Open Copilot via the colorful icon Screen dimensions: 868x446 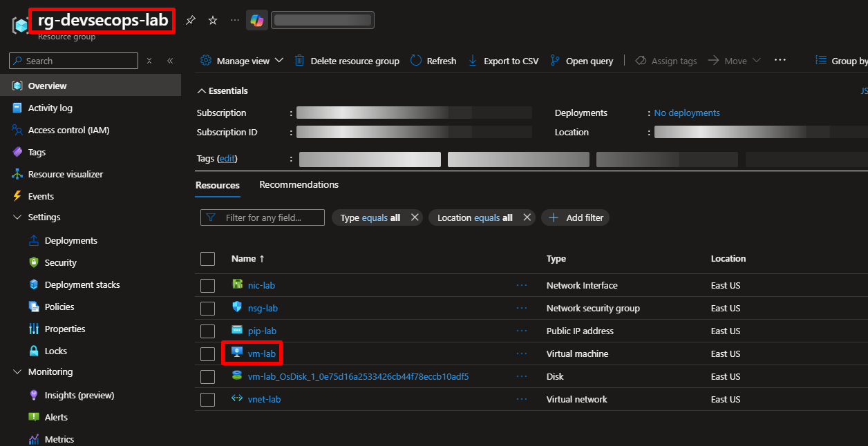tap(257, 21)
